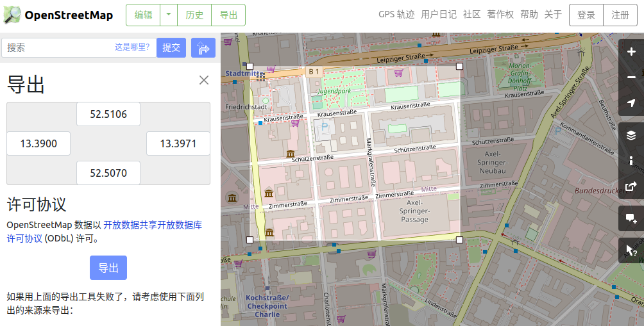Grab the top-right selection box handle
Viewport: 644px width, 326px height.
click(x=460, y=67)
